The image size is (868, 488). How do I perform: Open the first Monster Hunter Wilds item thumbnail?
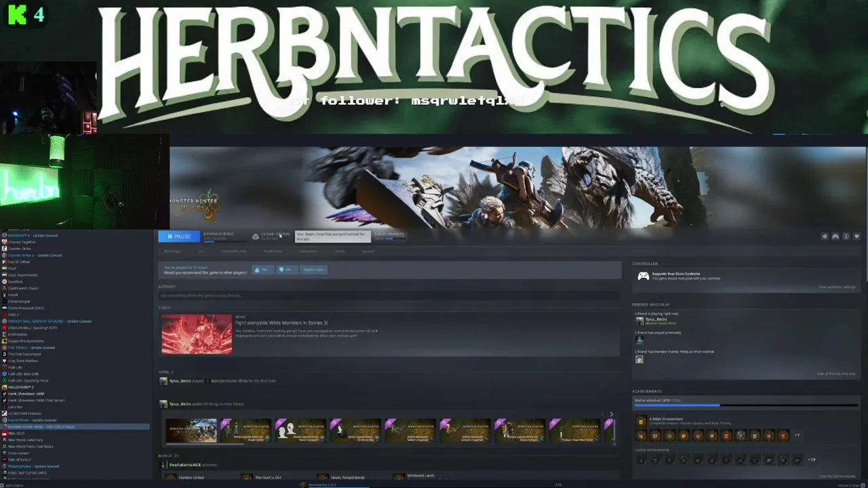[191, 430]
